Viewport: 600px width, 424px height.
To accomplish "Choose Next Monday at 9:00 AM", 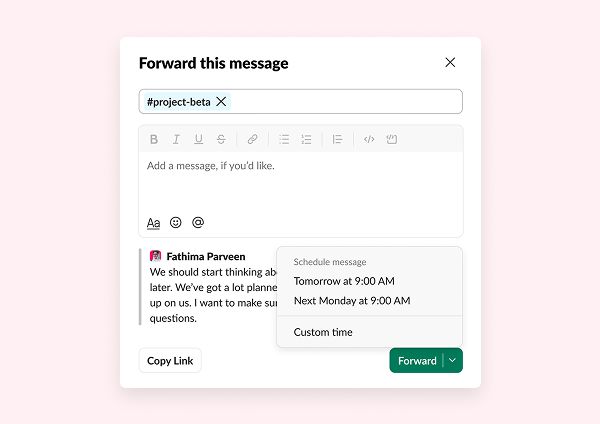I will pos(352,300).
